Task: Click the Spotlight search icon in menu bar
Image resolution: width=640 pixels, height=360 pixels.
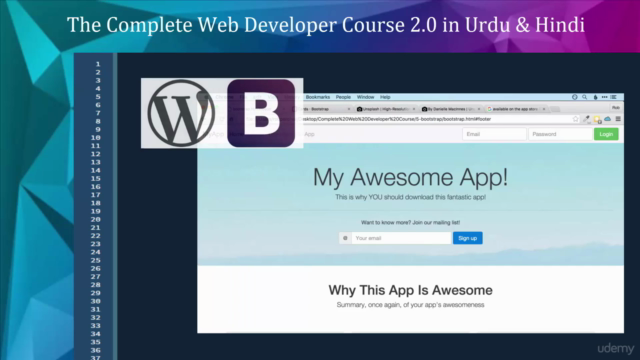Action: coord(584,97)
